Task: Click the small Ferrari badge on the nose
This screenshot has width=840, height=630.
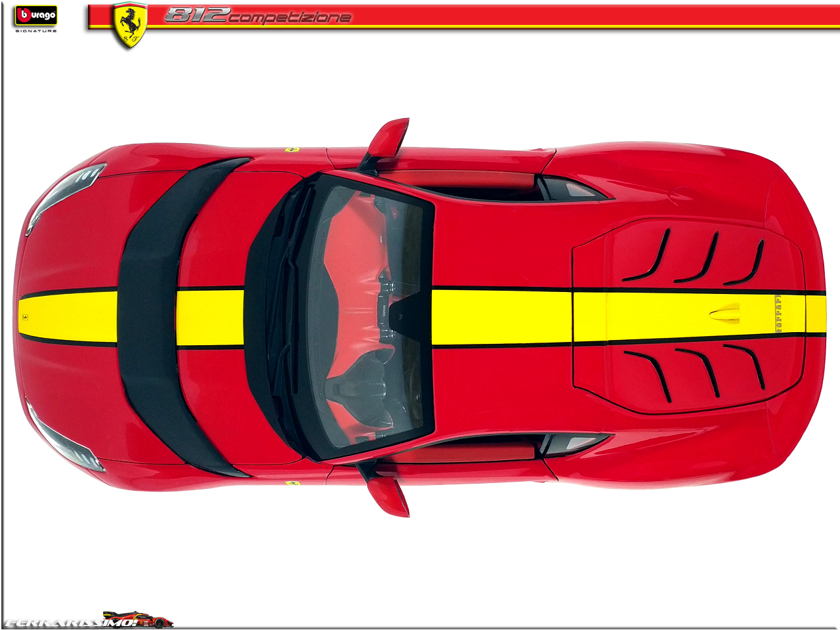Action: tap(25, 316)
